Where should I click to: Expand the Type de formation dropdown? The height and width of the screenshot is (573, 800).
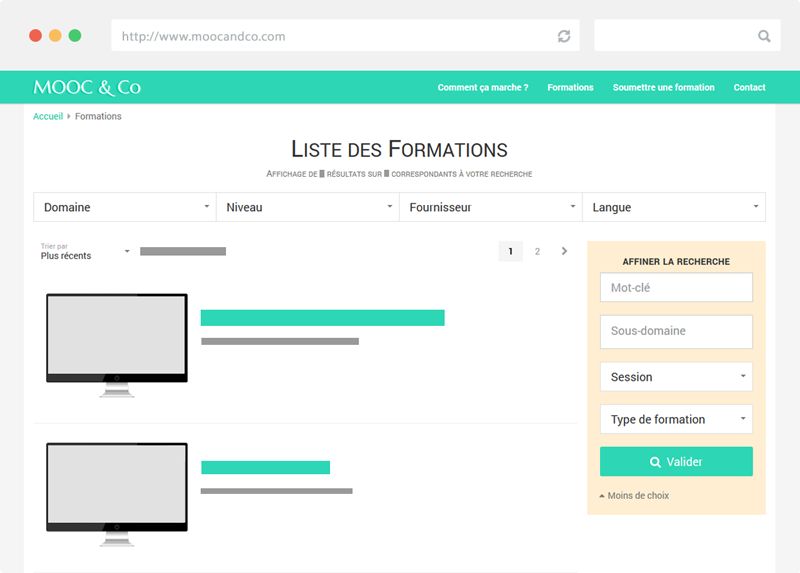tap(676, 419)
